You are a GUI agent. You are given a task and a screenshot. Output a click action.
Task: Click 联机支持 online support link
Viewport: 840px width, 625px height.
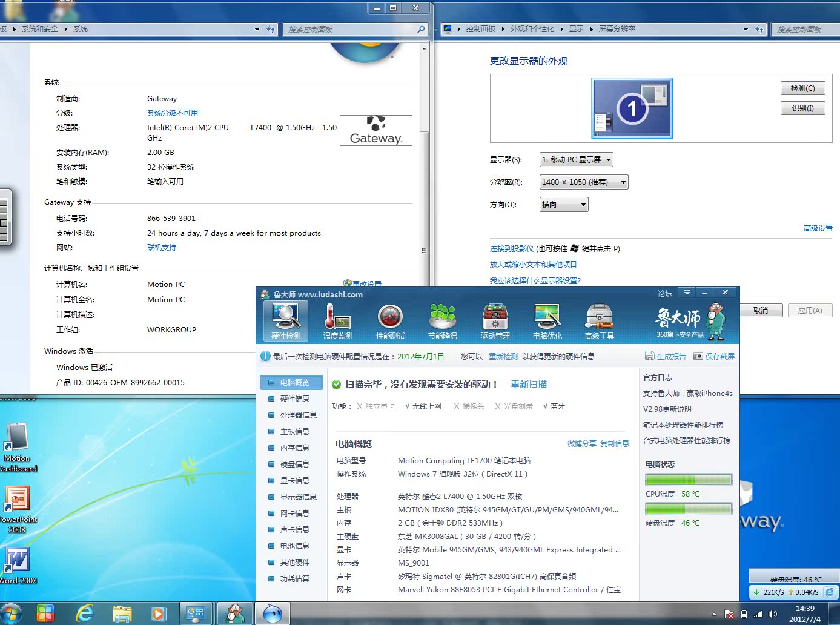click(x=162, y=247)
